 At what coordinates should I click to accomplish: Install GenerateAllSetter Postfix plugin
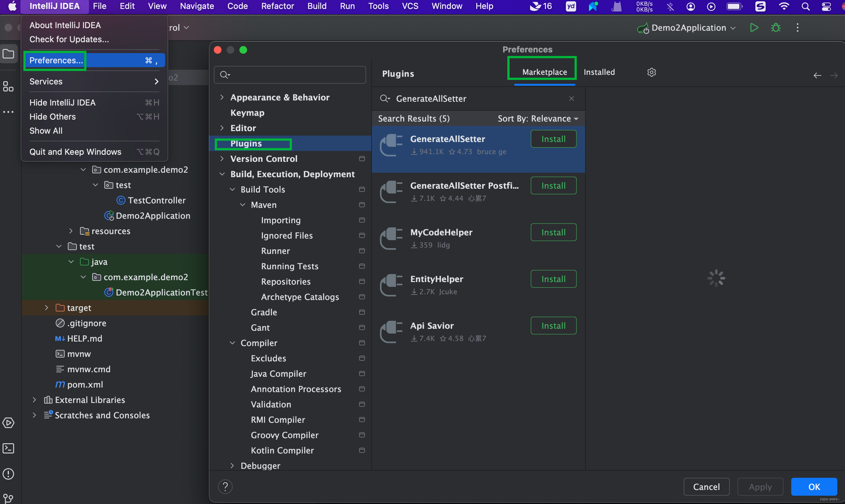pyautogui.click(x=553, y=186)
